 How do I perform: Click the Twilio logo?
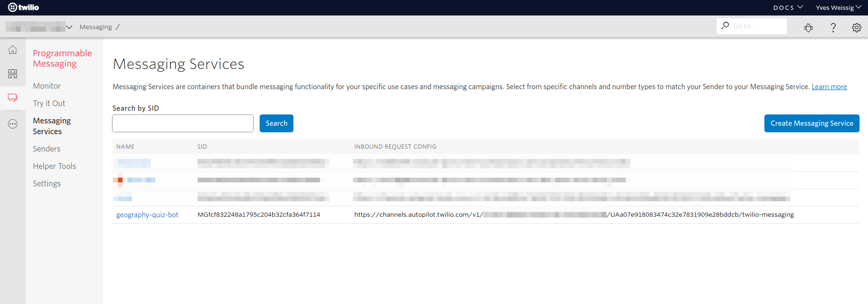pos(23,7)
